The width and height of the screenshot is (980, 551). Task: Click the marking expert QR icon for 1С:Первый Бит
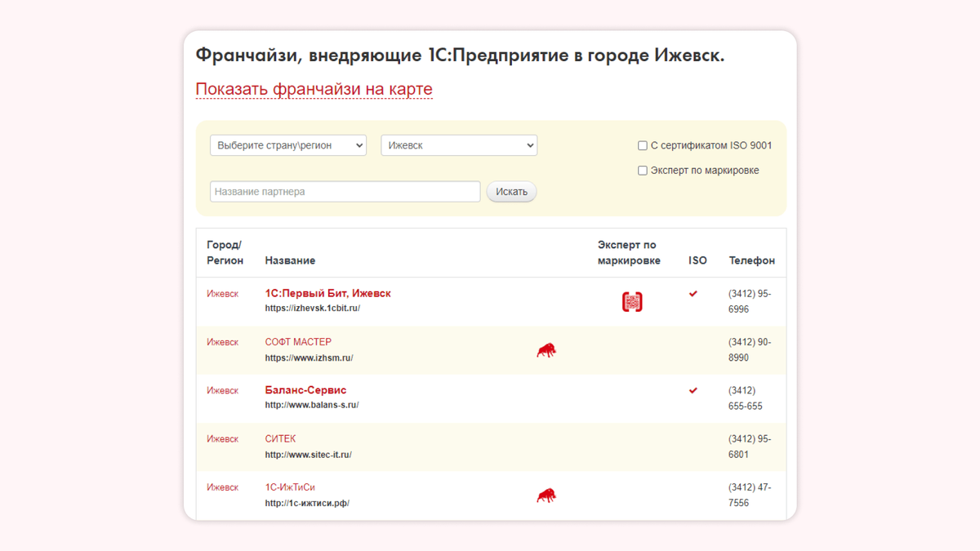pyautogui.click(x=632, y=301)
